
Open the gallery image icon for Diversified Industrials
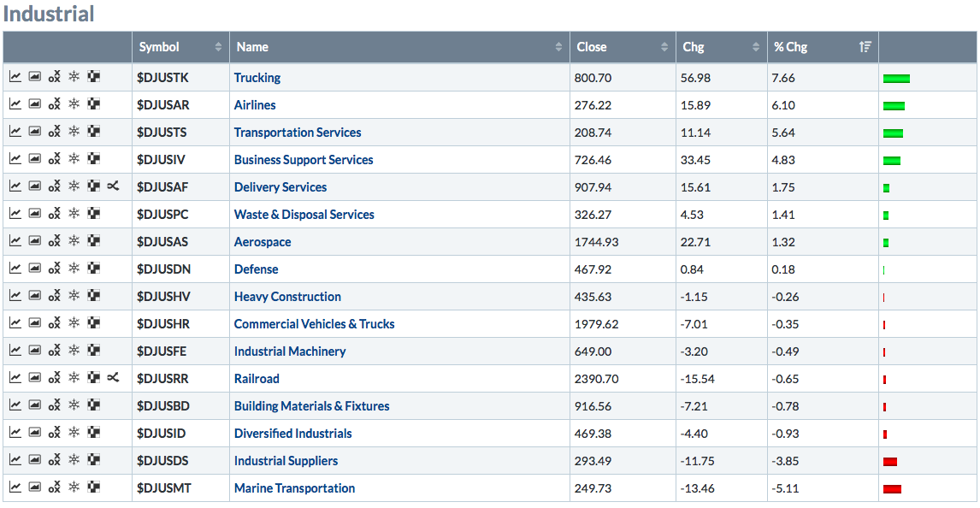tap(35, 433)
